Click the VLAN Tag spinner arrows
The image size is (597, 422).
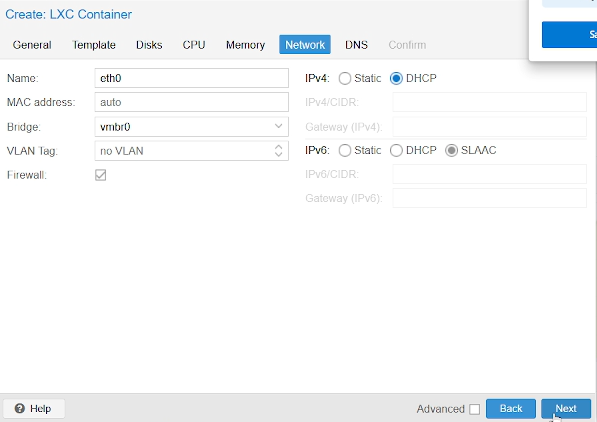[x=278, y=151]
